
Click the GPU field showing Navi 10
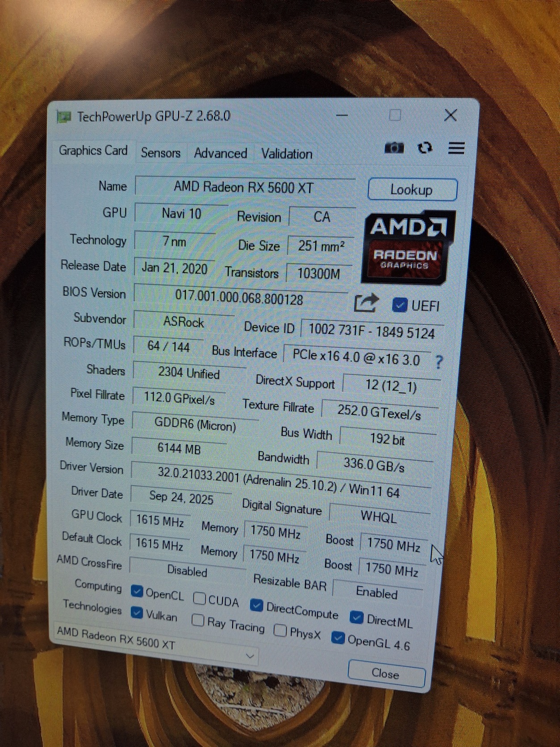(181, 214)
